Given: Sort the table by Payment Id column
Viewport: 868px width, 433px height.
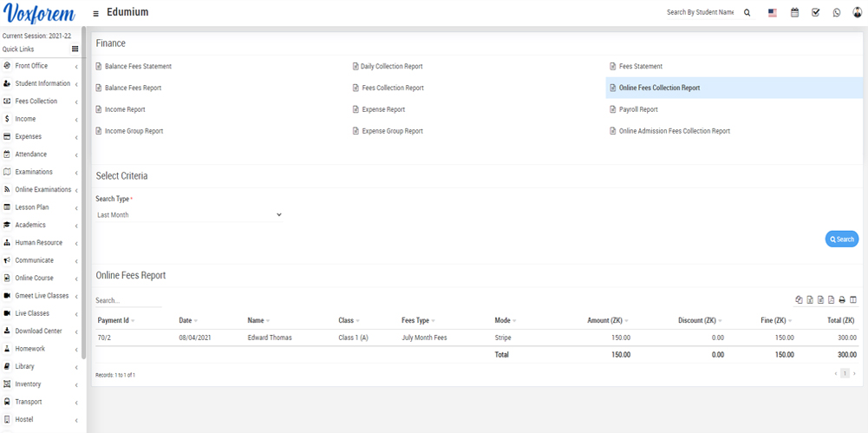Looking at the screenshot, I should [x=114, y=321].
